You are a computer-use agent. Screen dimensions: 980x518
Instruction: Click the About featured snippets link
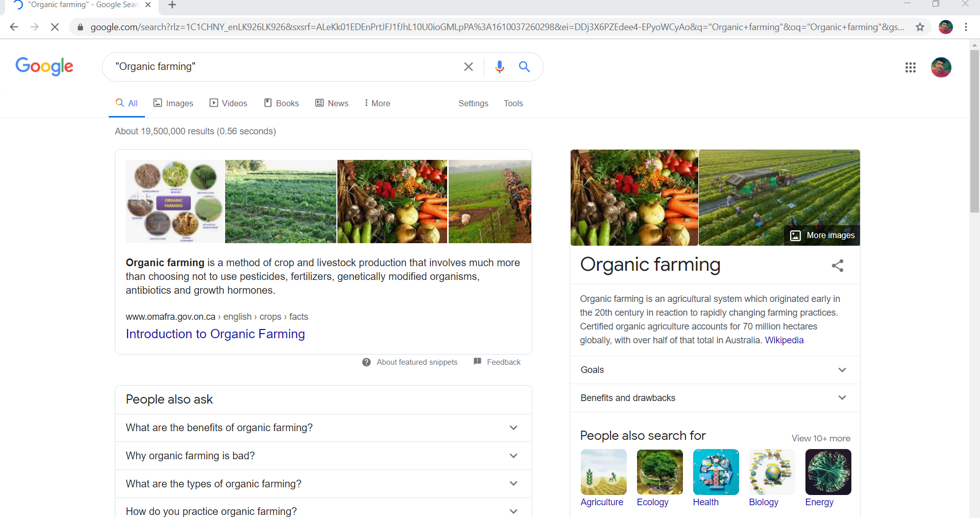[417, 362]
